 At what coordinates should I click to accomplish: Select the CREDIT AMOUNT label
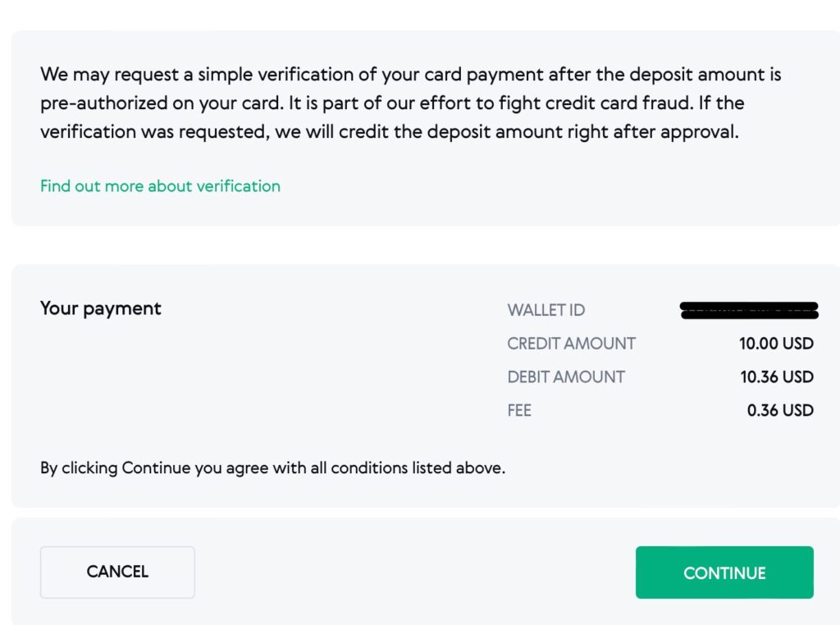pyautogui.click(x=571, y=344)
